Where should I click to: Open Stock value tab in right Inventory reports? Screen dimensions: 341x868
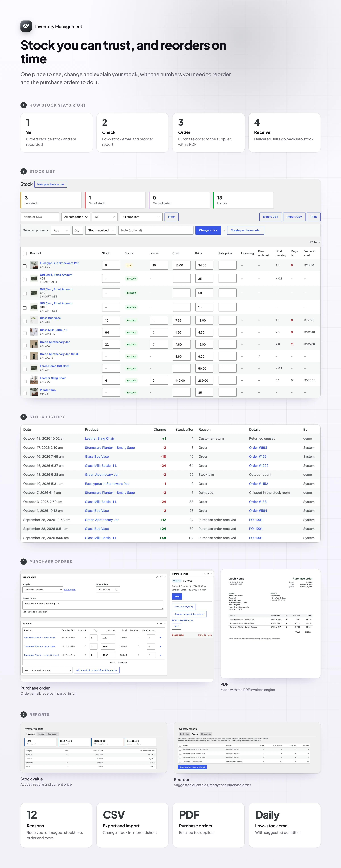pos(184,734)
